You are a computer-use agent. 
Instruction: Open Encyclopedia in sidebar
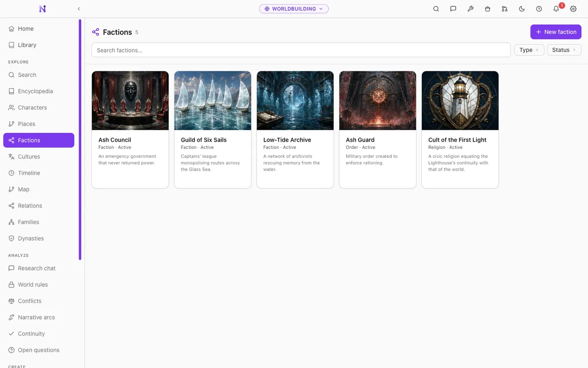point(39,91)
